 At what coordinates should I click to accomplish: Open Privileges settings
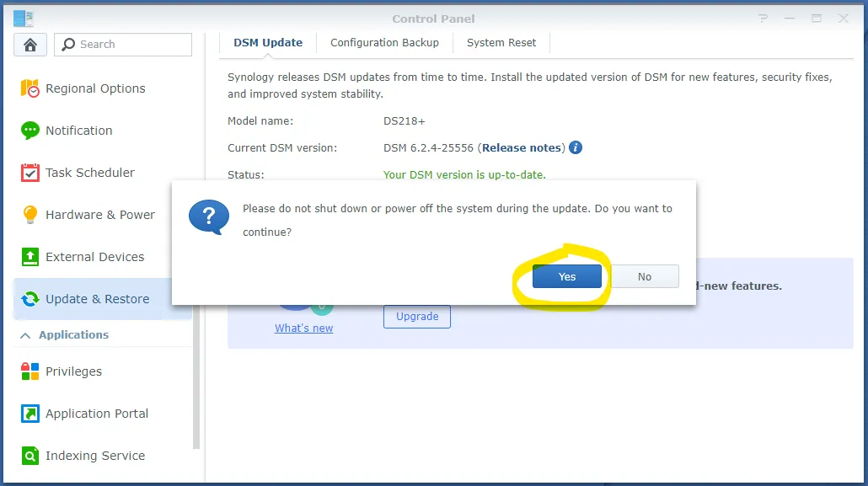click(103, 371)
